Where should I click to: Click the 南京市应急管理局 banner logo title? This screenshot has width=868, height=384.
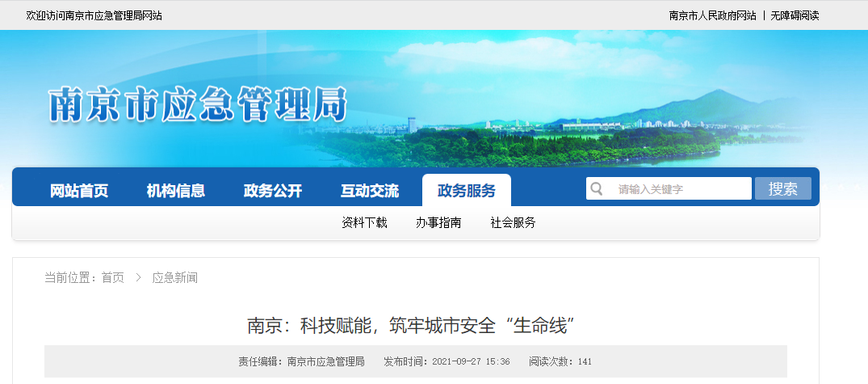click(198, 104)
